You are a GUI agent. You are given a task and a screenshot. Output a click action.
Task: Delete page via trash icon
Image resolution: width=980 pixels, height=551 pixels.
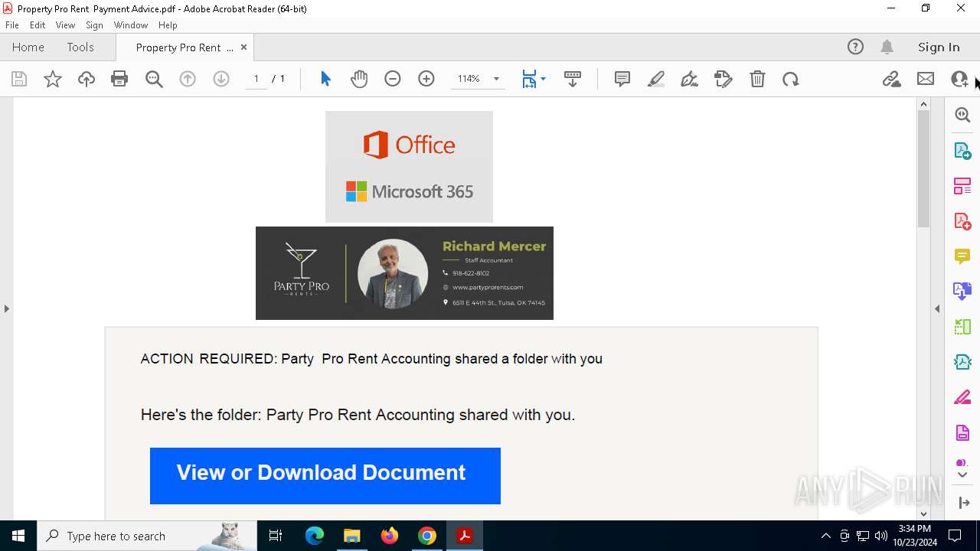coord(757,79)
